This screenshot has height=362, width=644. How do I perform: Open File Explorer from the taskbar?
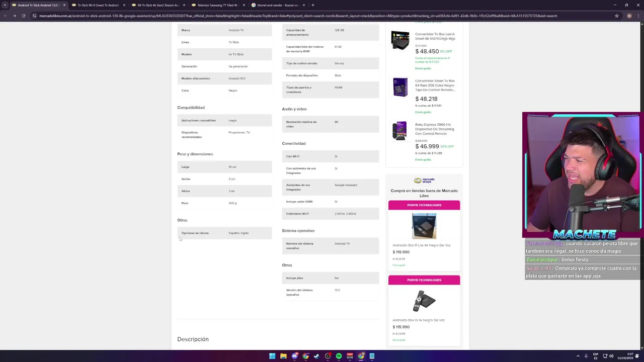click(283, 356)
